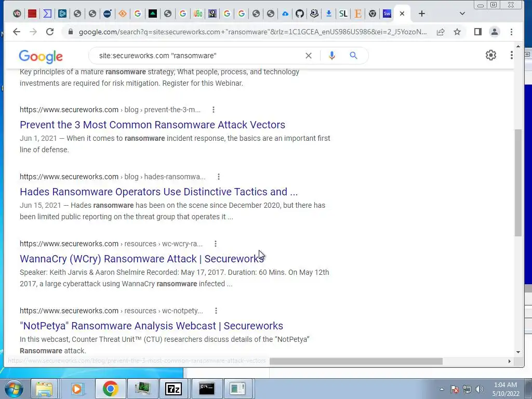Switch to the GitHub tab
The width and height of the screenshot is (532, 399).
[300, 14]
